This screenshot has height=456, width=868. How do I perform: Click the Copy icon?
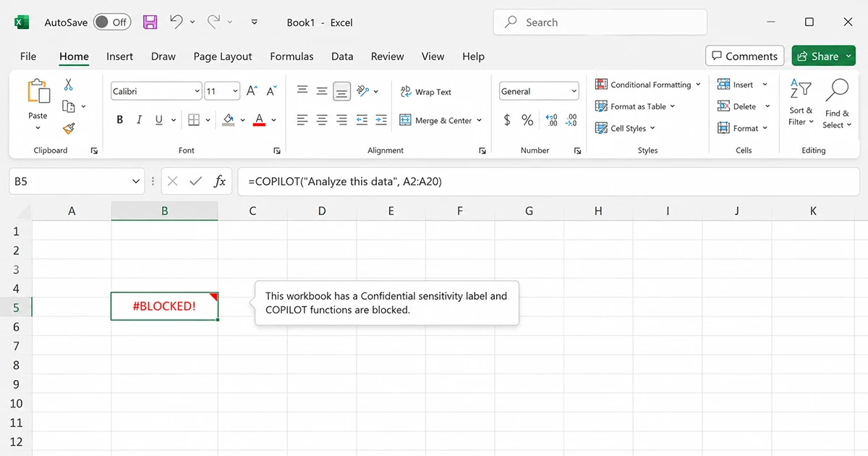click(69, 106)
